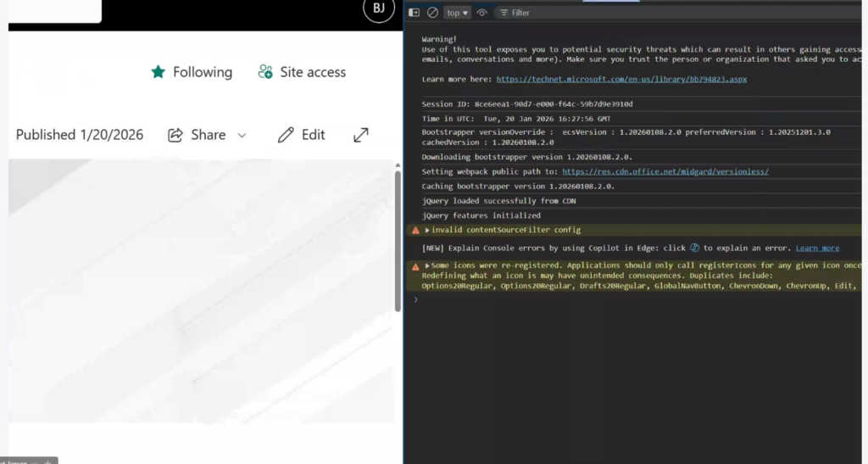The width and height of the screenshot is (868, 464).
Task: Click the Following star icon
Action: pos(158,72)
